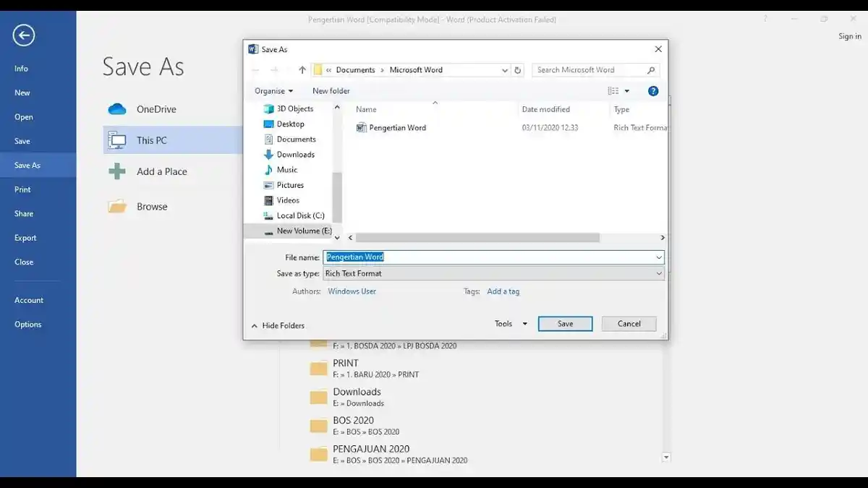Open the Organise dropdown menu
This screenshot has height=488, width=868.
[x=274, y=91]
